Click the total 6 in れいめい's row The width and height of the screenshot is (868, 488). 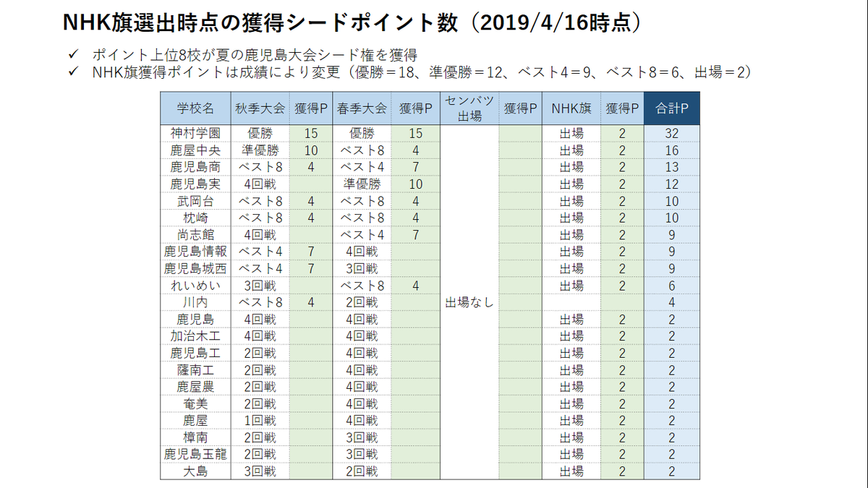coord(672,286)
